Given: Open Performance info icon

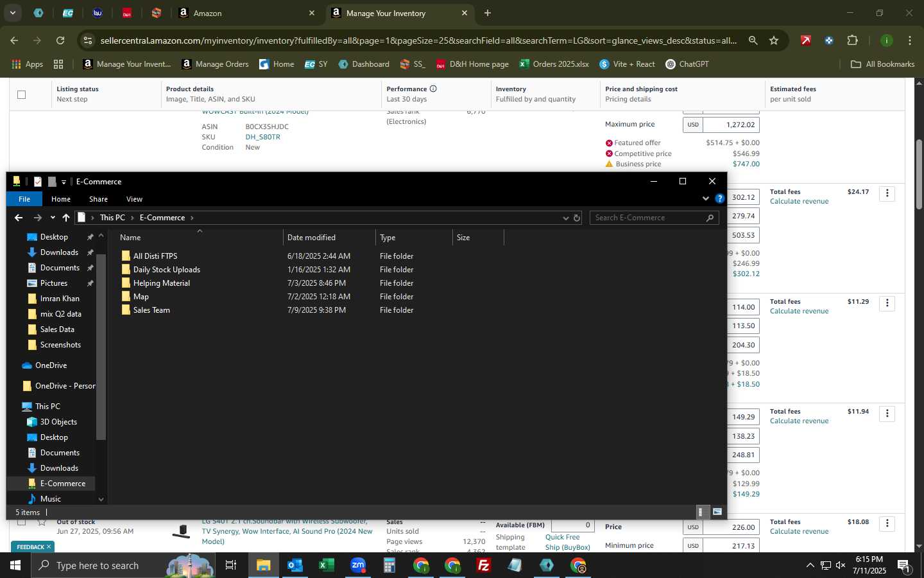Looking at the screenshot, I should pyautogui.click(x=433, y=89).
